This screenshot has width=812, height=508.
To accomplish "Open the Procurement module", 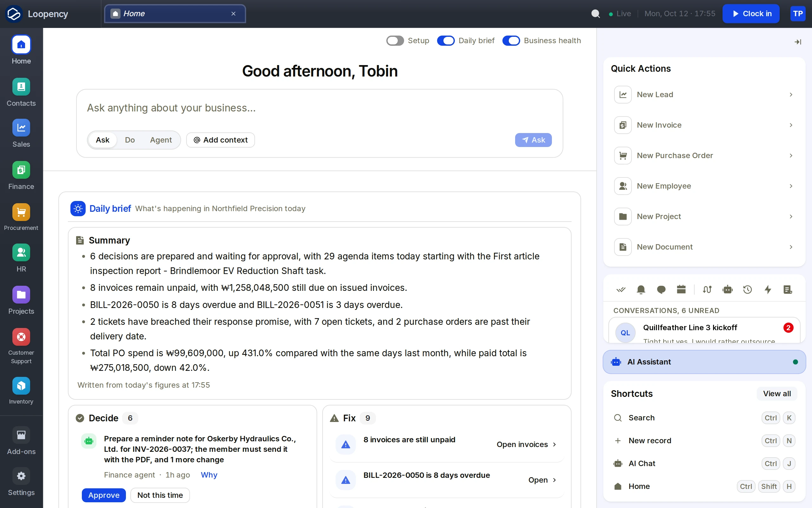I will coord(21,217).
